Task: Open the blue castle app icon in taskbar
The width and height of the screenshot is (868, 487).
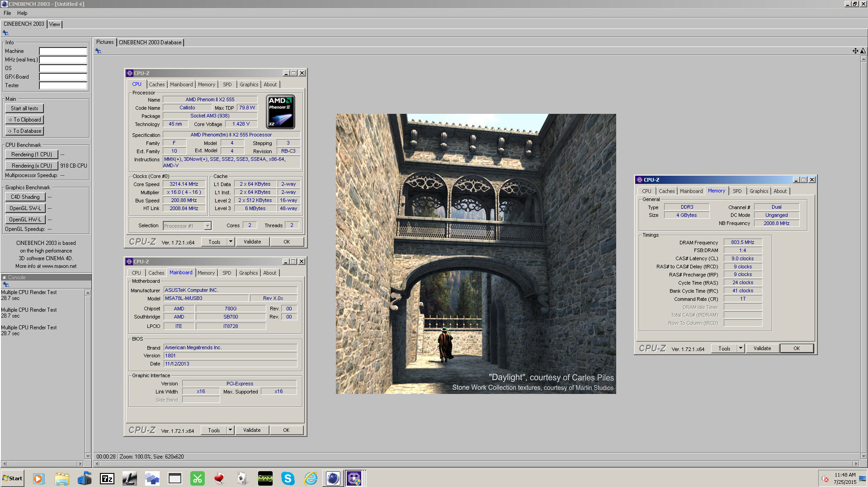Action: coord(84,478)
